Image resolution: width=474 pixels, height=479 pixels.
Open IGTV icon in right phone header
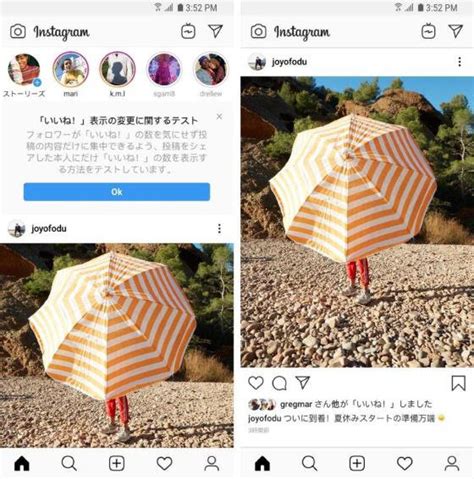(x=428, y=31)
